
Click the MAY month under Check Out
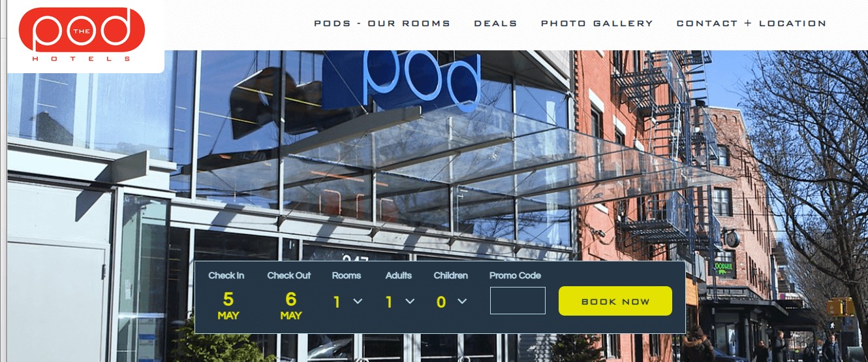[291, 316]
